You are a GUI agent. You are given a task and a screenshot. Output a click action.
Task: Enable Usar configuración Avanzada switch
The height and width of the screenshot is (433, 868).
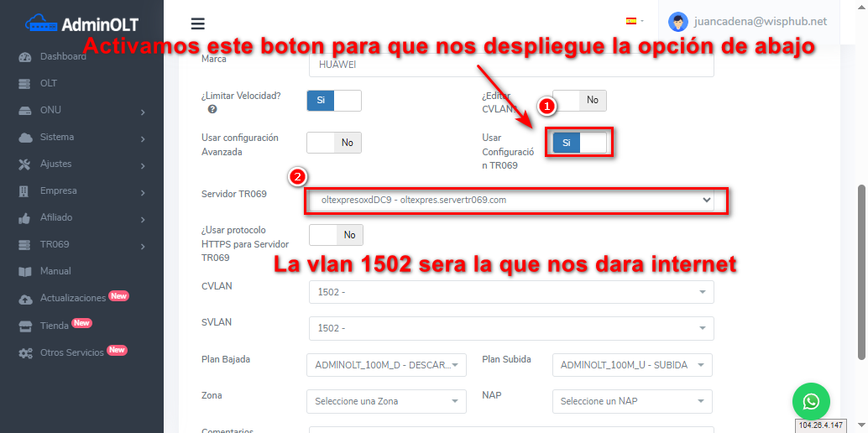point(333,143)
